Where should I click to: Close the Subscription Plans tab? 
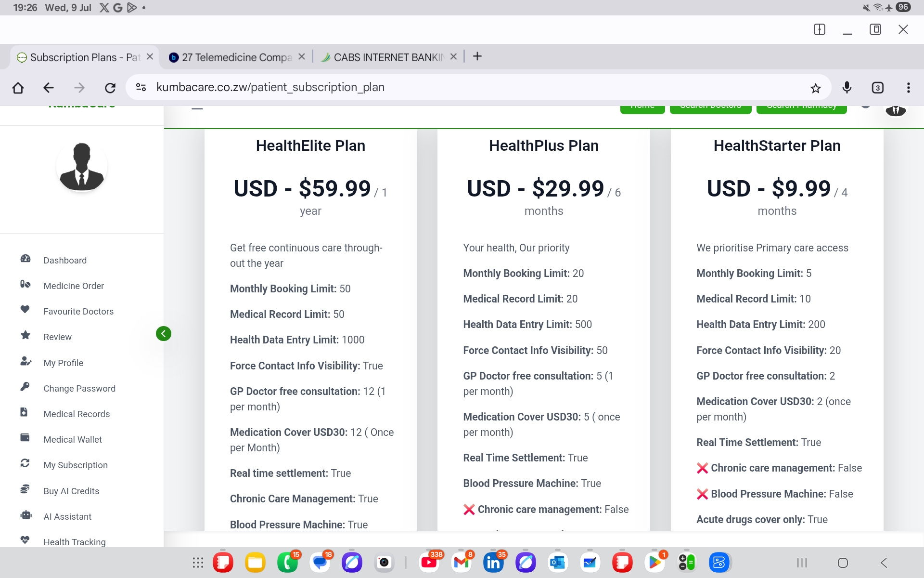click(150, 57)
